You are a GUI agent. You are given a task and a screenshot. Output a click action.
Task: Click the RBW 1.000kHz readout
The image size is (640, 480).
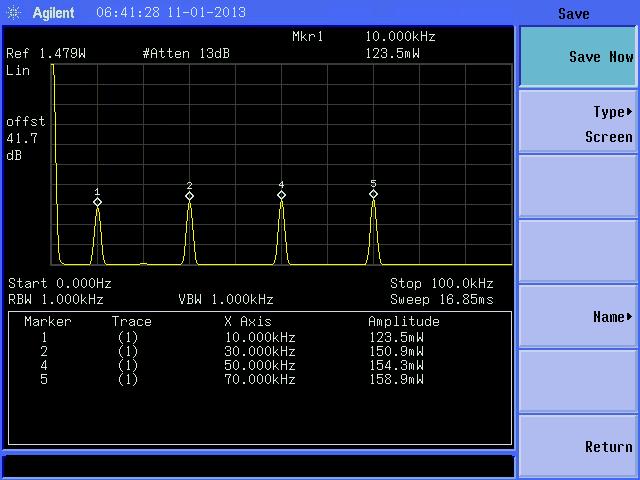coord(56,300)
